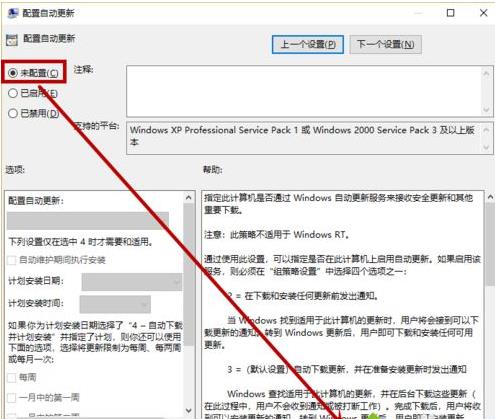Screen dimensions: 495x419
Task: Click up arrow of help panel scrollbar
Action: pos(490,197)
